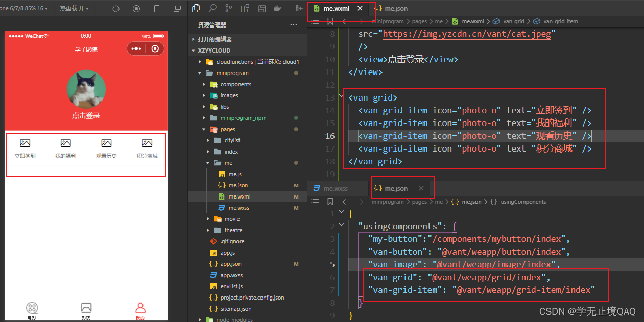
Task: Click the layout panel icon next to extensions
Action: click(x=261, y=8)
